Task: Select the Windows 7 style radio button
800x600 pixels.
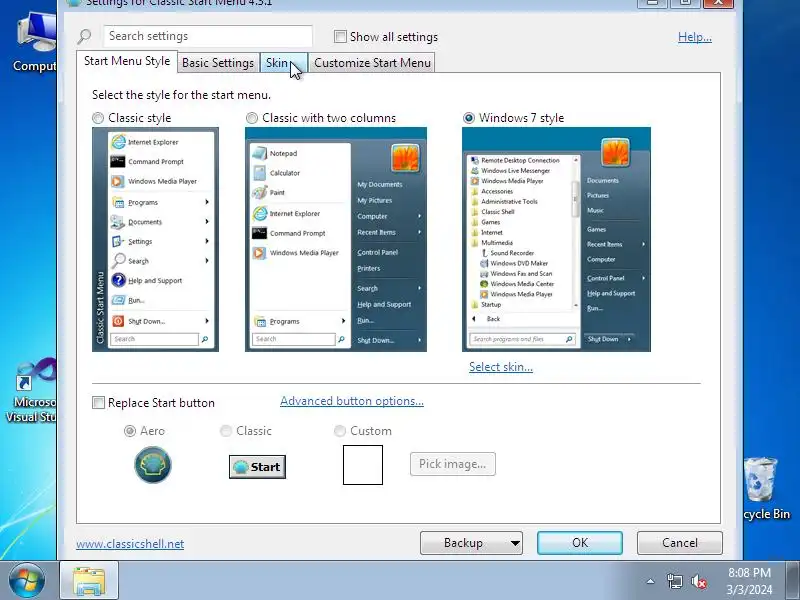Action: pyautogui.click(x=468, y=118)
